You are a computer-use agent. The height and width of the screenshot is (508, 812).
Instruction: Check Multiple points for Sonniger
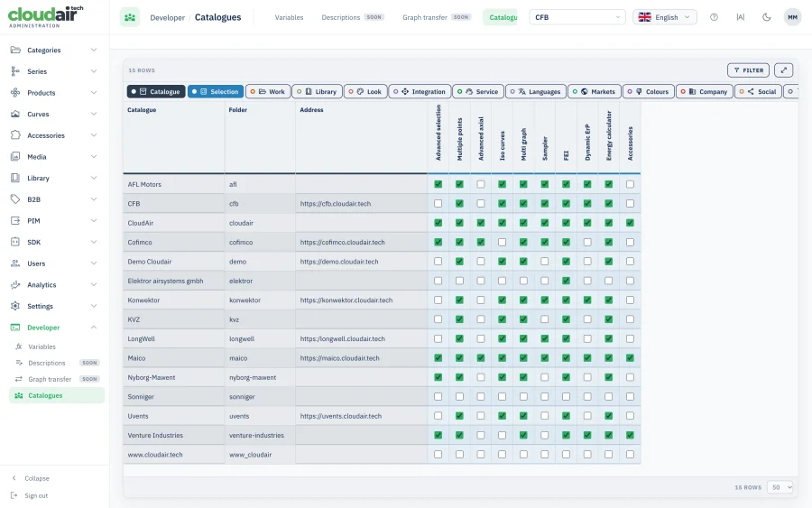point(459,397)
